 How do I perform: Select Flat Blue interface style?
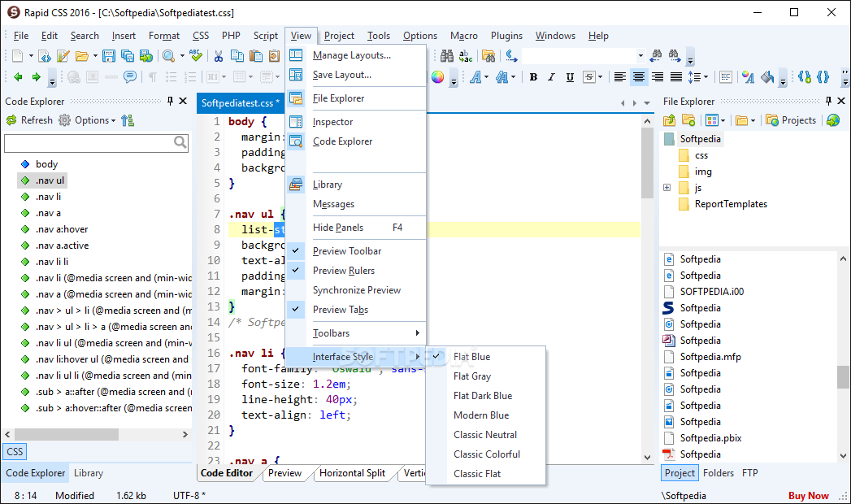471,357
